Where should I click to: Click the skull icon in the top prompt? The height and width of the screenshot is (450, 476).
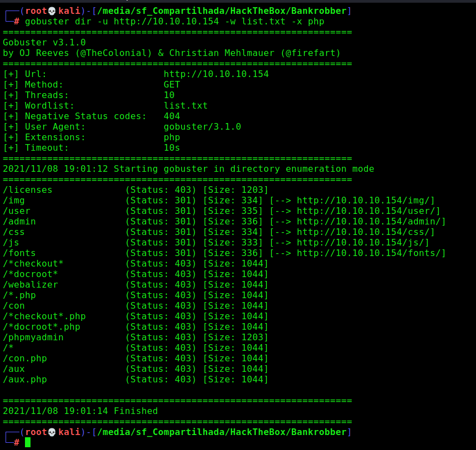[x=52, y=11]
